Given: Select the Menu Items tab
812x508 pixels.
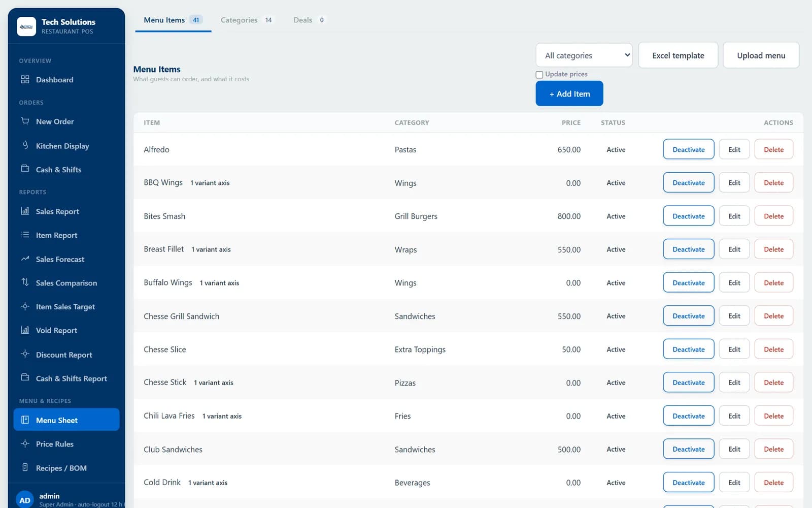Looking at the screenshot, I should tap(173, 20).
